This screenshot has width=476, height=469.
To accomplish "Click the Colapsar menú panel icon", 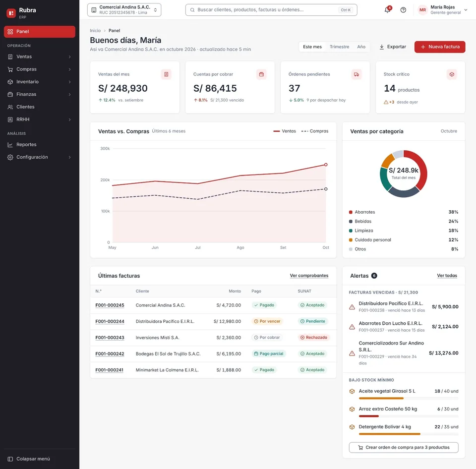I will (10, 459).
